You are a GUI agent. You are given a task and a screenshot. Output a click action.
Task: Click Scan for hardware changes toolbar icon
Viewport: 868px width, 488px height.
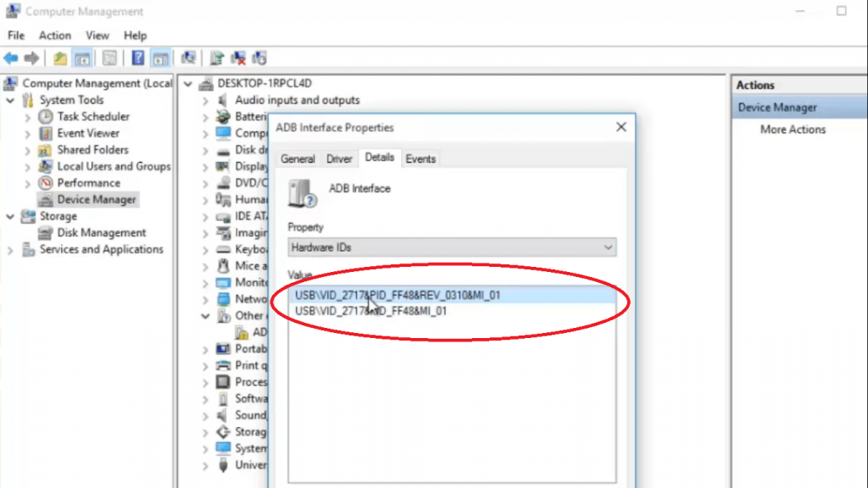pyautogui.click(x=188, y=58)
